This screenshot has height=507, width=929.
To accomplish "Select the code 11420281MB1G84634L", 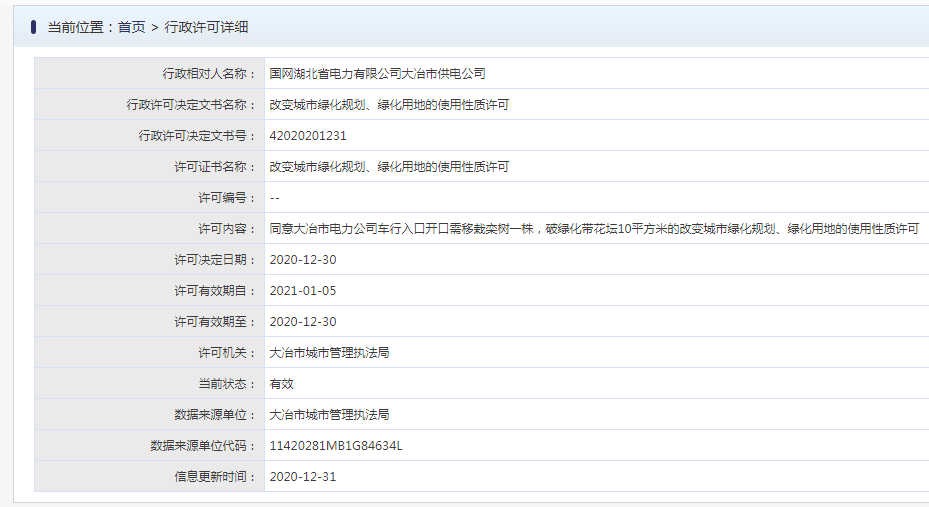I will [x=336, y=446].
